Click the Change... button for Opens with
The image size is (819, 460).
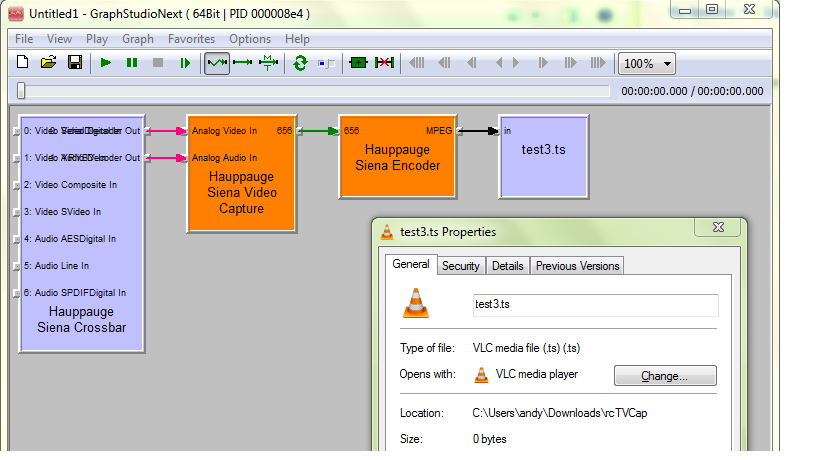(665, 375)
